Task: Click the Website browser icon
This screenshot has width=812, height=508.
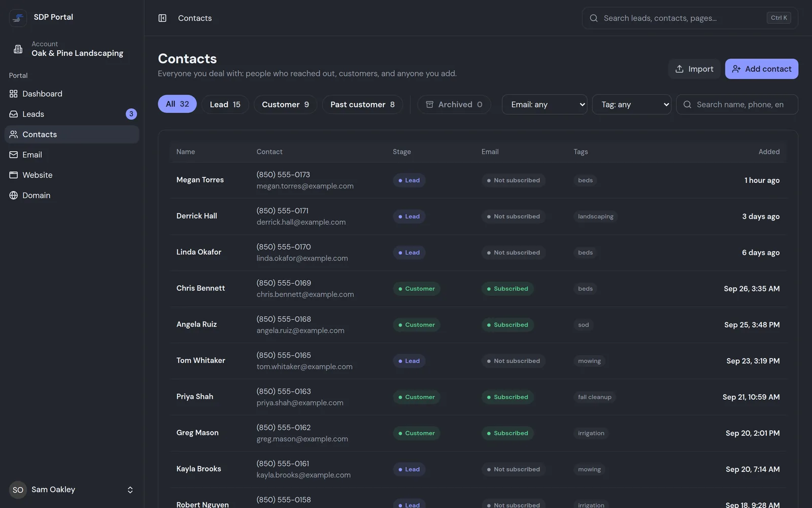Action: tap(14, 175)
